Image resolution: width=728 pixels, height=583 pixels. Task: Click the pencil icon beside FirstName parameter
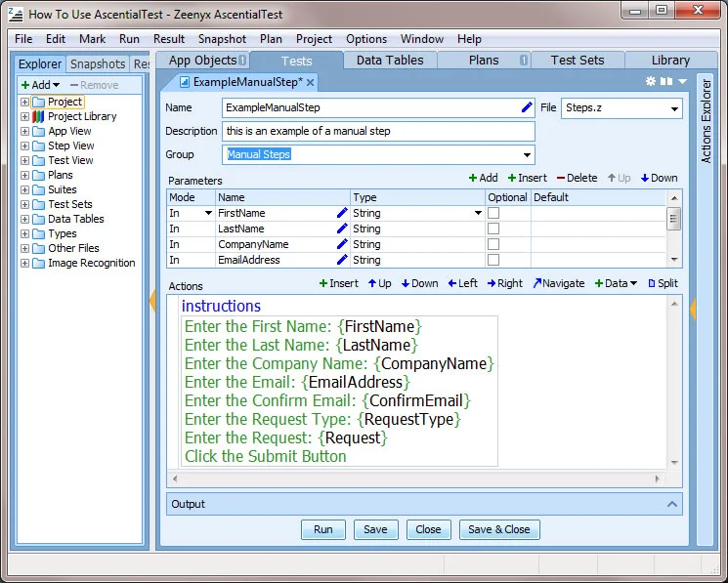pos(342,213)
